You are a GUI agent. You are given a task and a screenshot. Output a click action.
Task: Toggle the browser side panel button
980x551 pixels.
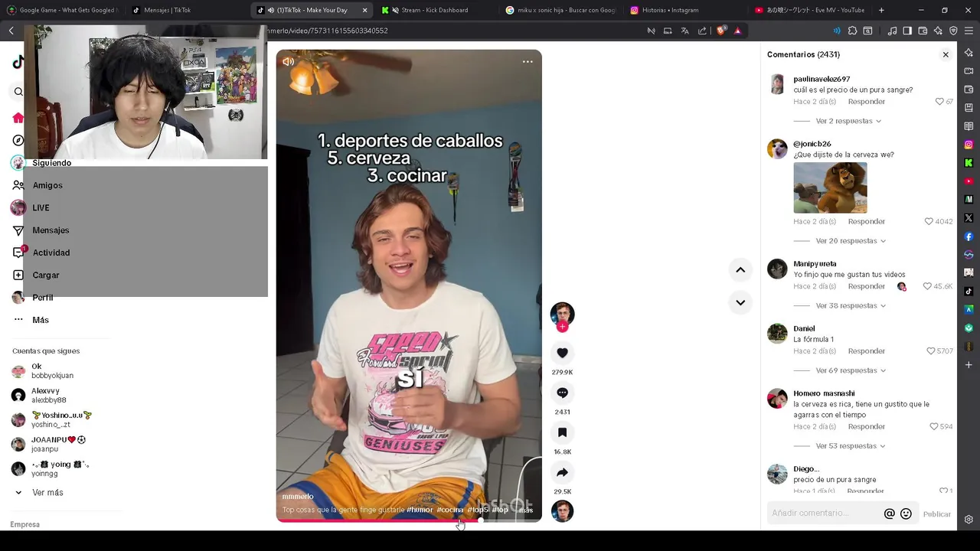pyautogui.click(x=907, y=31)
